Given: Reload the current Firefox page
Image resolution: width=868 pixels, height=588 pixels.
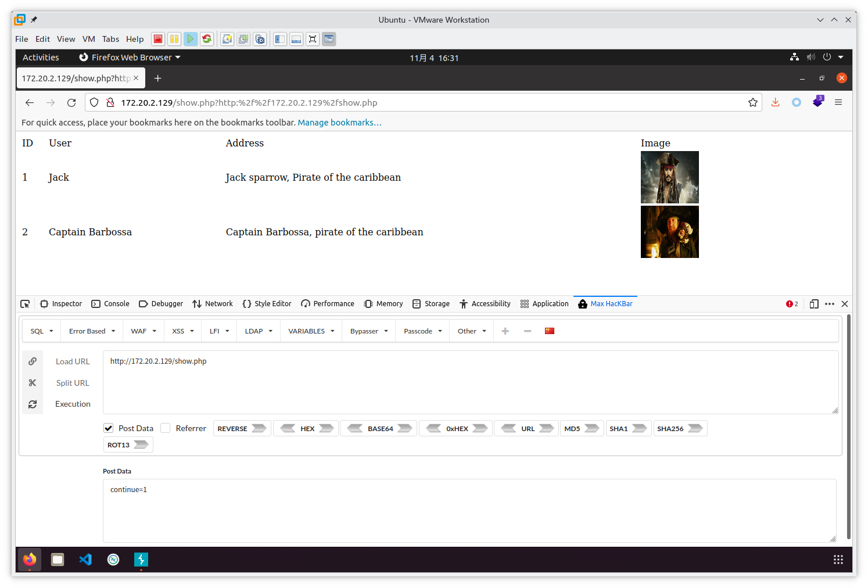Looking at the screenshot, I should coord(71,103).
